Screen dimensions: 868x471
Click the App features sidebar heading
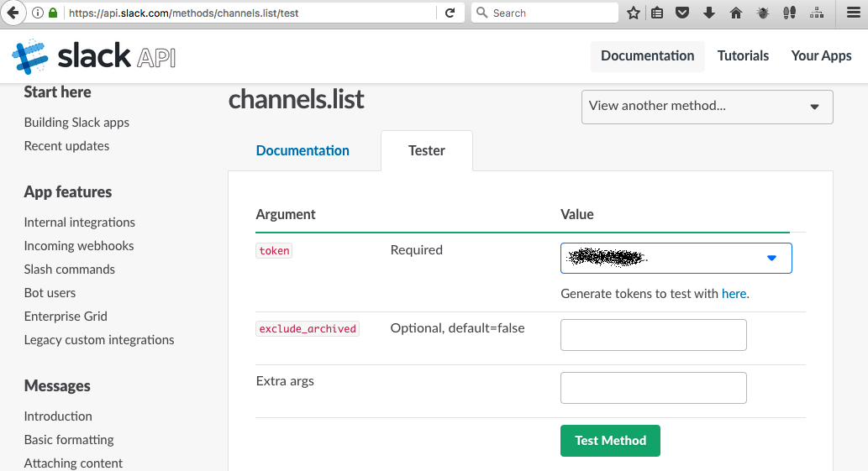pos(67,191)
